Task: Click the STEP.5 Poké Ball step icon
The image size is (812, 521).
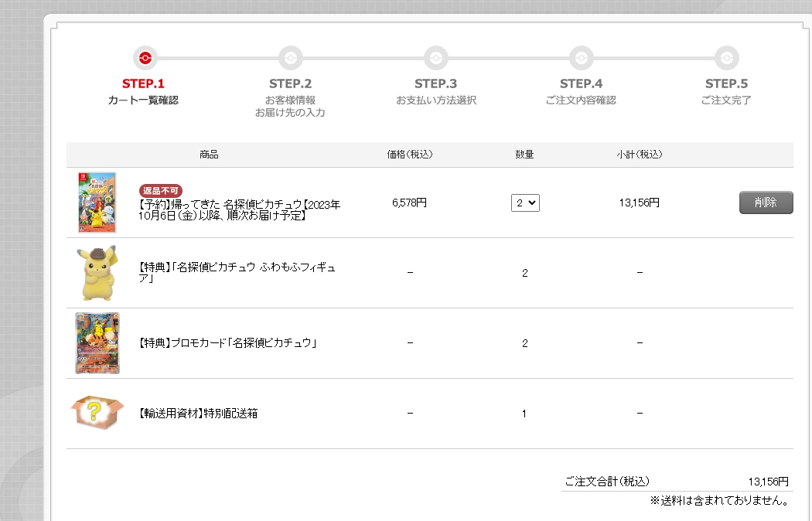Action: tap(725, 58)
